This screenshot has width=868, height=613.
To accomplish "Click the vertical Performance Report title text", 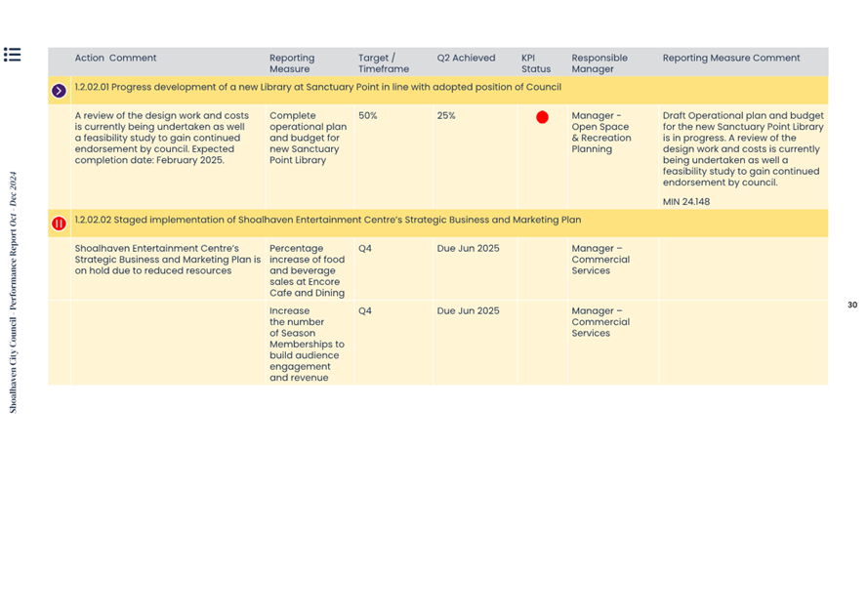I will tap(14, 293).
